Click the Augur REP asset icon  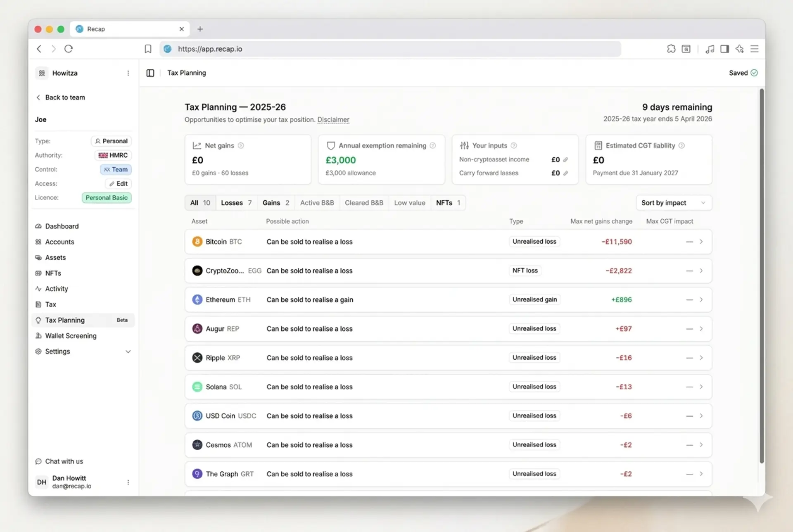(197, 329)
